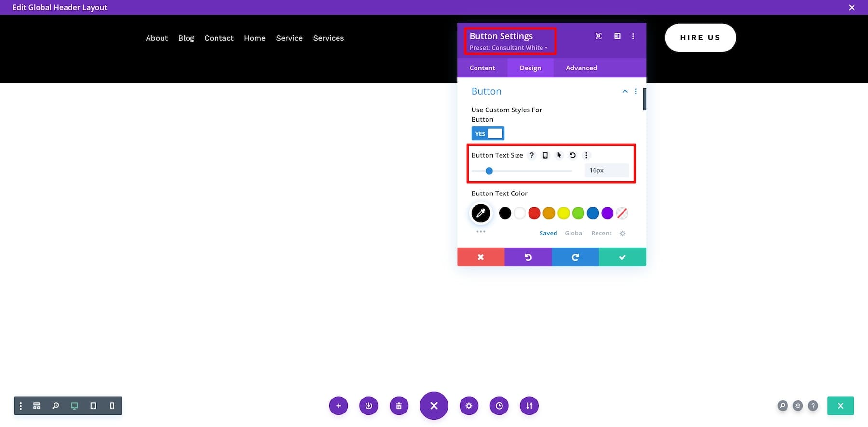Viewport: 868px width, 427px height.
Task: Open the Service nav link
Action: point(289,38)
